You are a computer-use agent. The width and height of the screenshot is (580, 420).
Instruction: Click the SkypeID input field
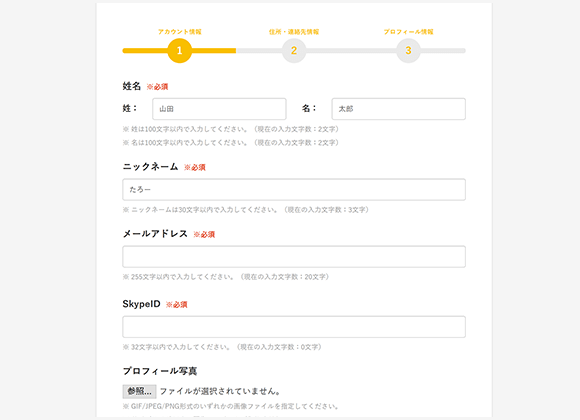click(x=294, y=327)
